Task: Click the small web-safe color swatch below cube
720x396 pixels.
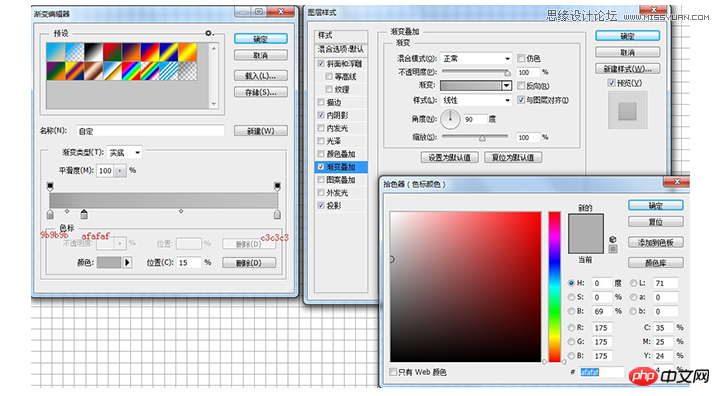Action: tap(613, 249)
